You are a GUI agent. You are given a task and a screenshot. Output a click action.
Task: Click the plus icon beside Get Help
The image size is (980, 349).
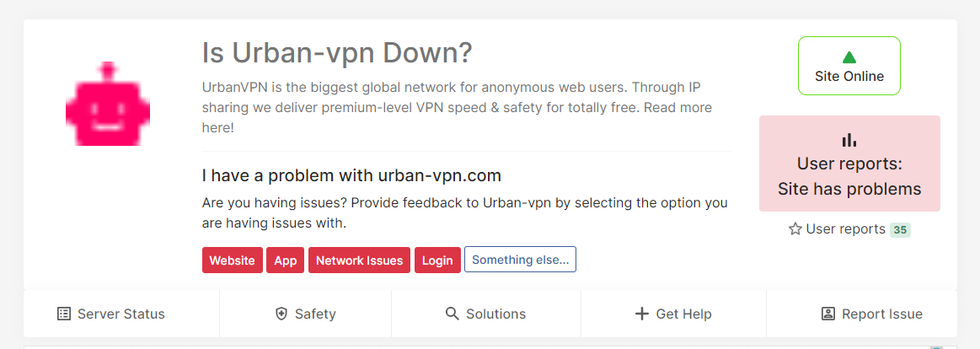pyautogui.click(x=642, y=314)
